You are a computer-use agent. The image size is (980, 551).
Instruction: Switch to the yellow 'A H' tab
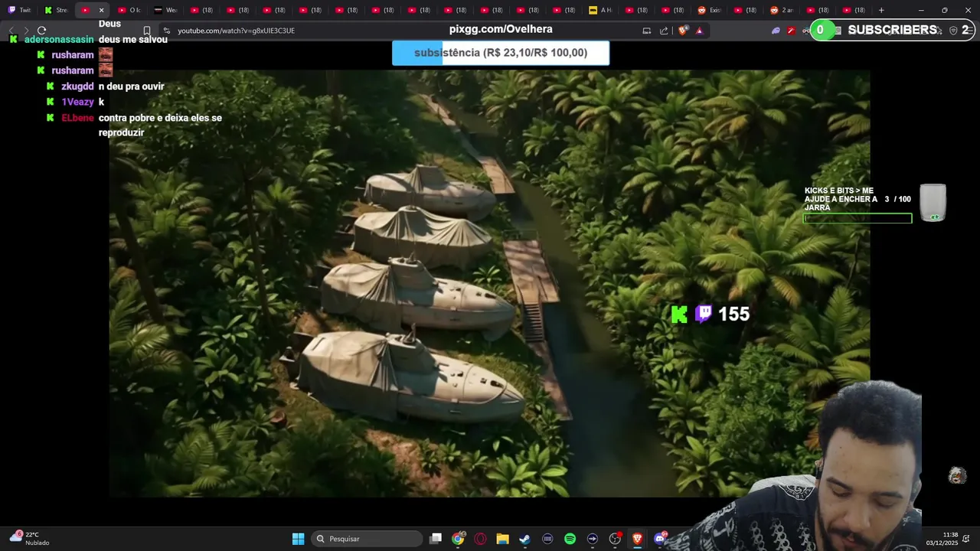pyautogui.click(x=601, y=10)
